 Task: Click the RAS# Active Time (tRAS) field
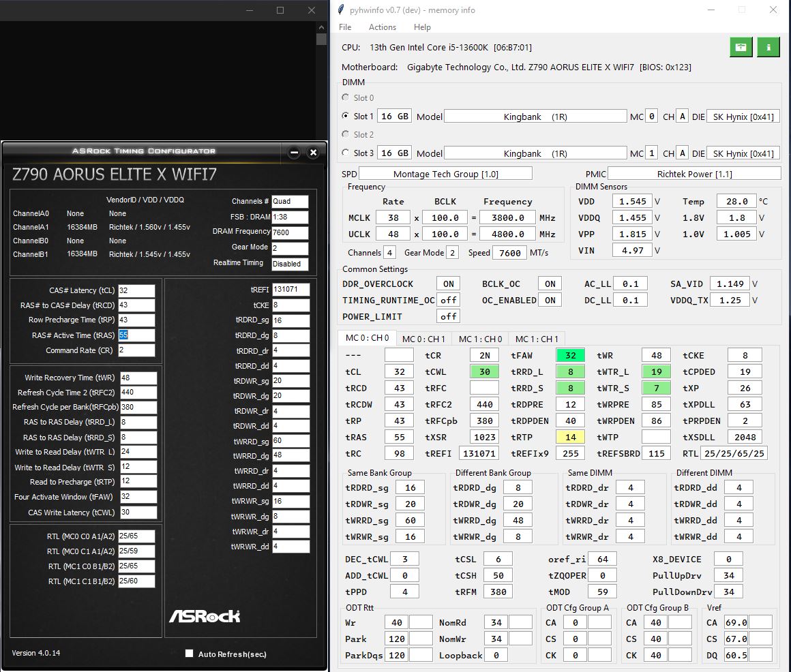pyautogui.click(x=136, y=335)
